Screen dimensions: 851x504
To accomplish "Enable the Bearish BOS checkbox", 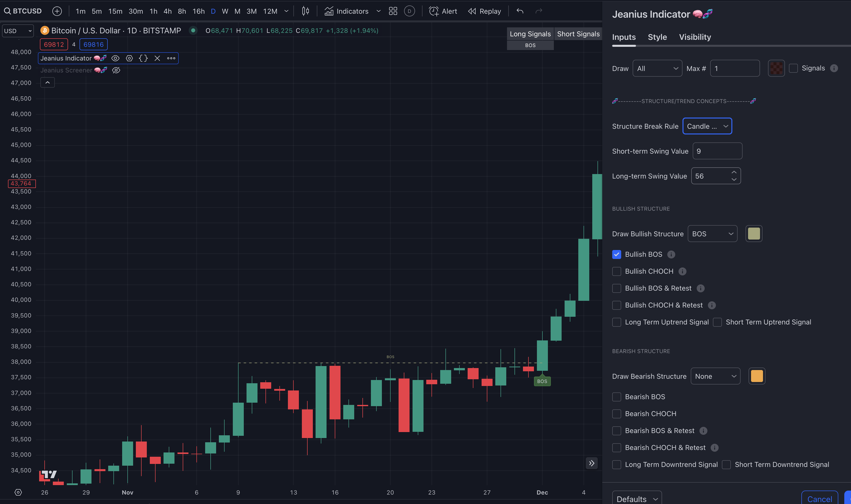I will click(616, 397).
